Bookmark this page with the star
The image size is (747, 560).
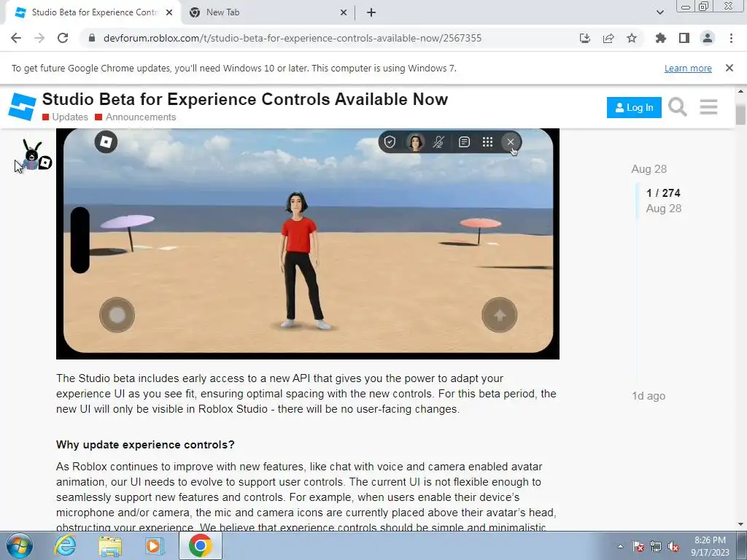click(632, 38)
